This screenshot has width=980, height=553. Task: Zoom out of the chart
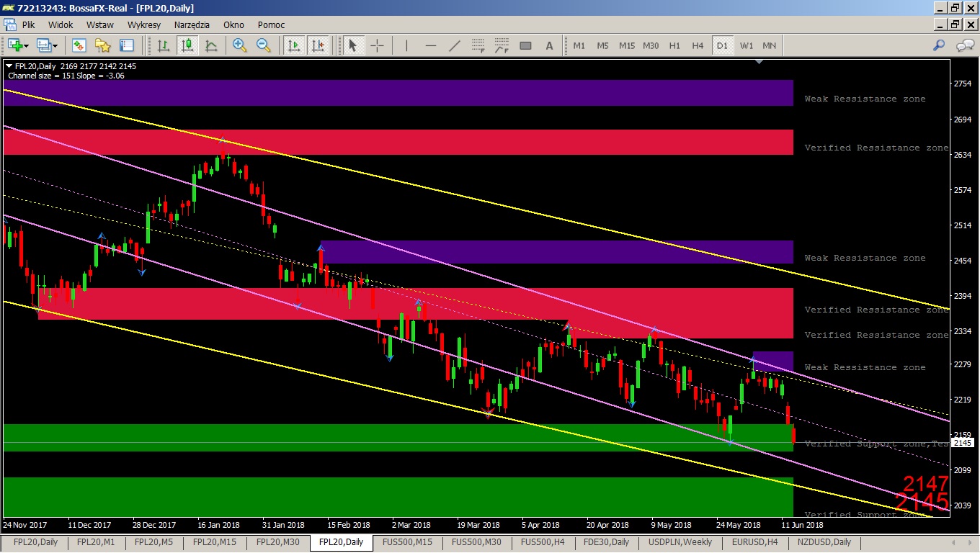(264, 45)
